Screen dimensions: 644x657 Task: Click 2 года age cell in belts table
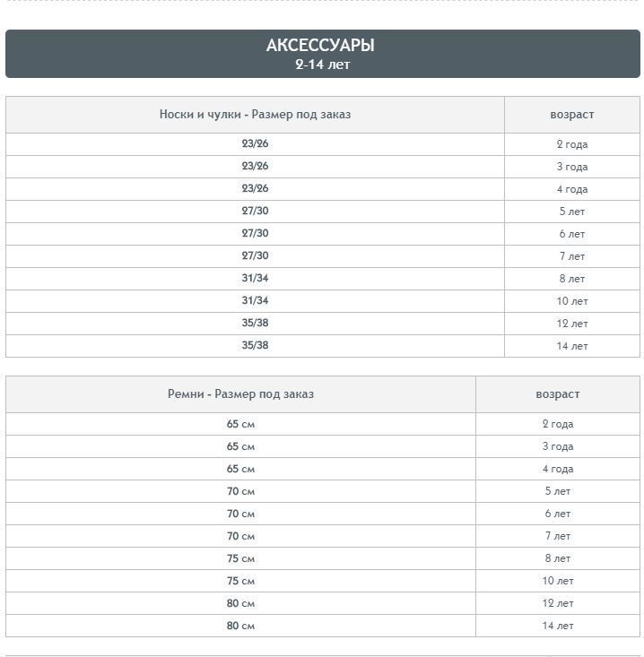557,424
